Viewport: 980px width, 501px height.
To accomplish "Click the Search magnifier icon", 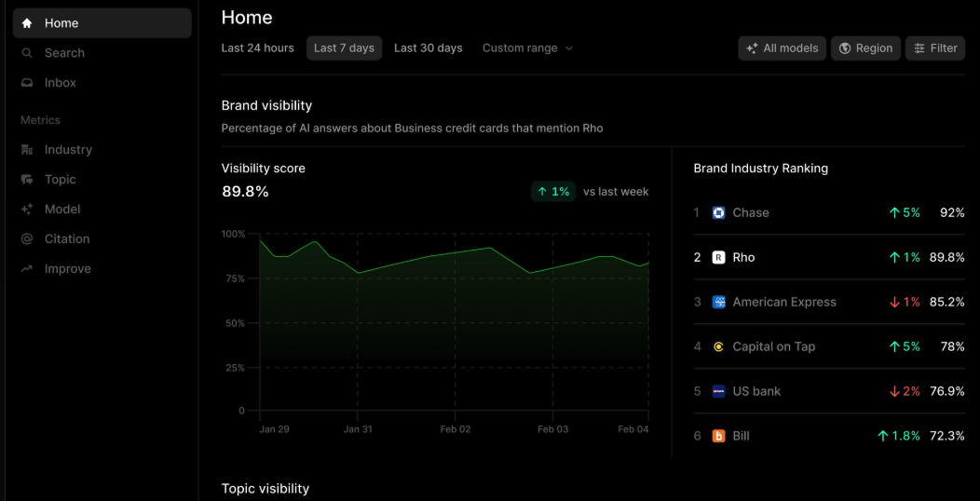I will 27,53.
